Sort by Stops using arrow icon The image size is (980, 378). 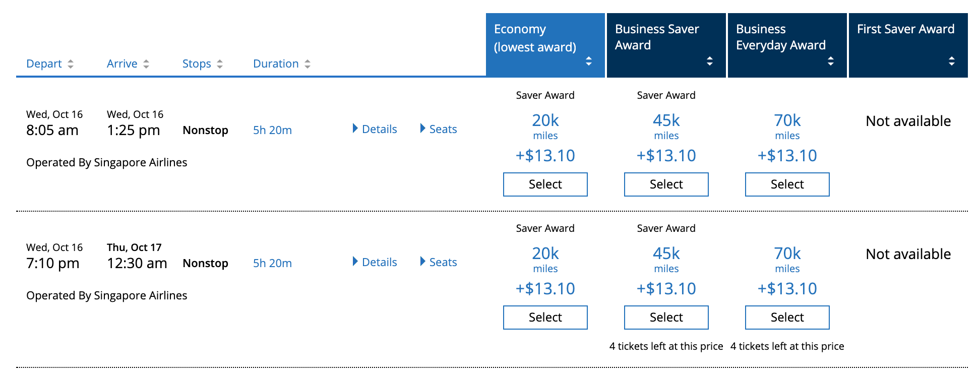(220, 64)
